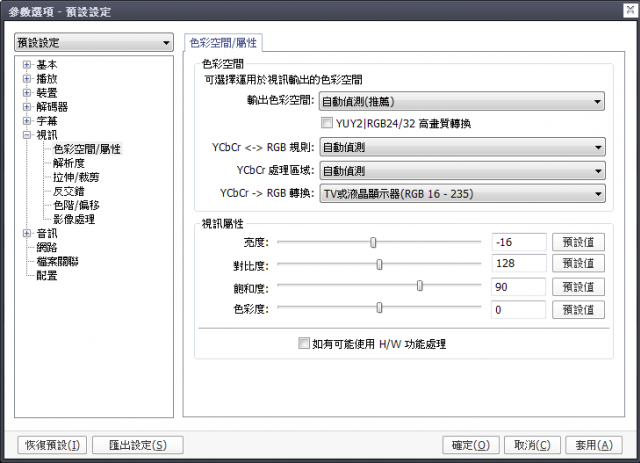Click the 套用(A) button
The image size is (640, 463).
click(x=594, y=445)
